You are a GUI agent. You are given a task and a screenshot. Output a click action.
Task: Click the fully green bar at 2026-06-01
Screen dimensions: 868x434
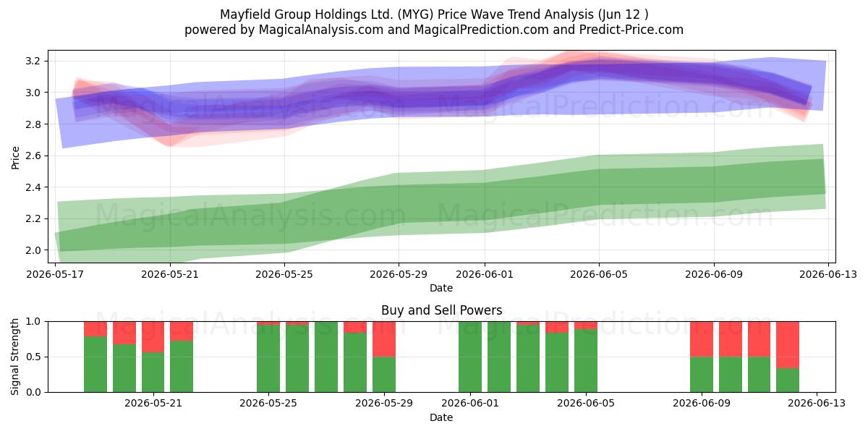click(470, 357)
